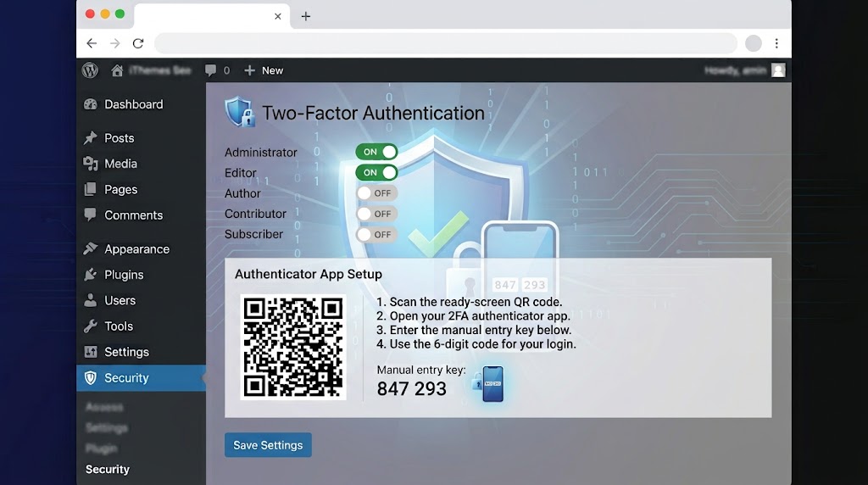Click the New content button in admin bar
This screenshot has height=485, width=868.
(x=264, y=70)
